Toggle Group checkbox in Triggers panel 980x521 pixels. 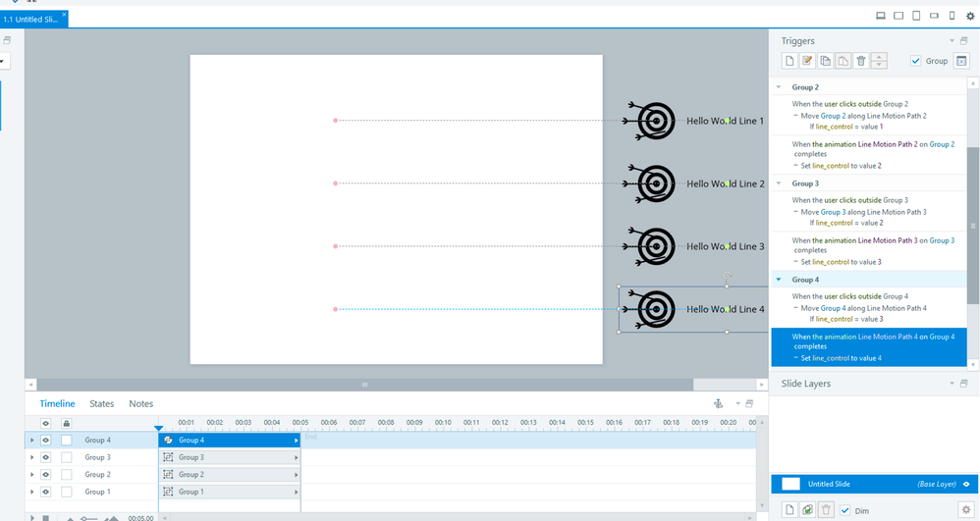915,61
